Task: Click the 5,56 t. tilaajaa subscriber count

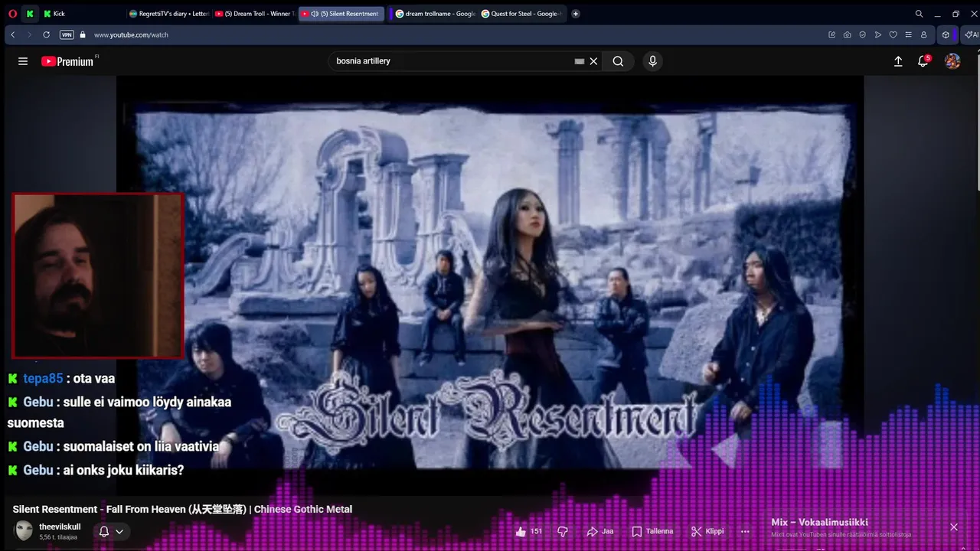Action: [x=58, y=537]
